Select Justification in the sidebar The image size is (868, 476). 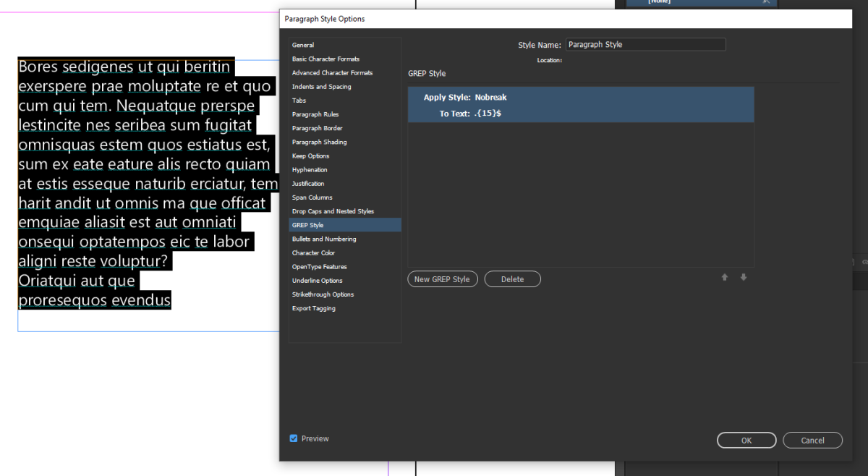coord(308,183)
